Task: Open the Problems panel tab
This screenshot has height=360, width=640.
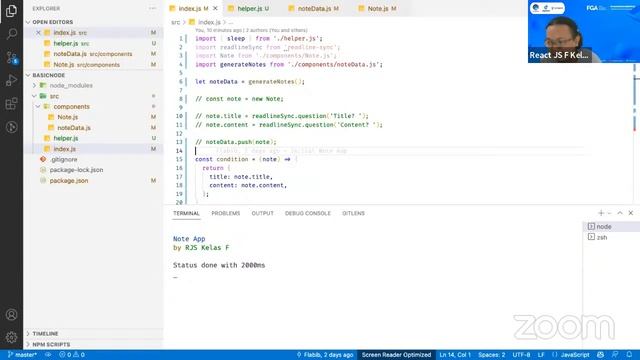Action: tap(226, 213)
